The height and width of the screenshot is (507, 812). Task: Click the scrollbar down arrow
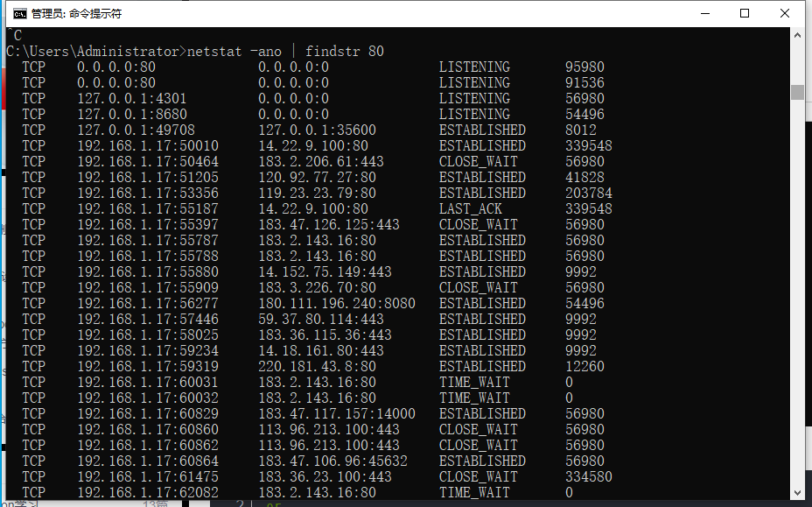[x=797, y=492]
